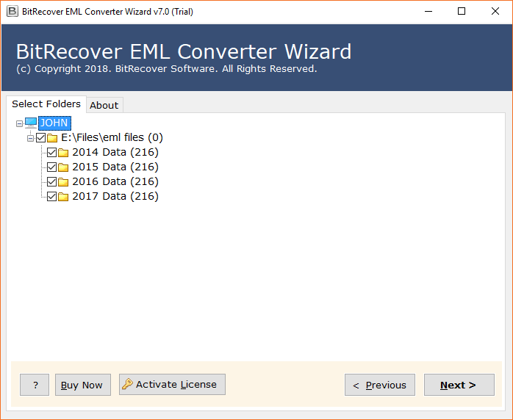This screenshot has width=513, height=420.
Task: Open help with the ? button
Action: [x=35, y=385]
